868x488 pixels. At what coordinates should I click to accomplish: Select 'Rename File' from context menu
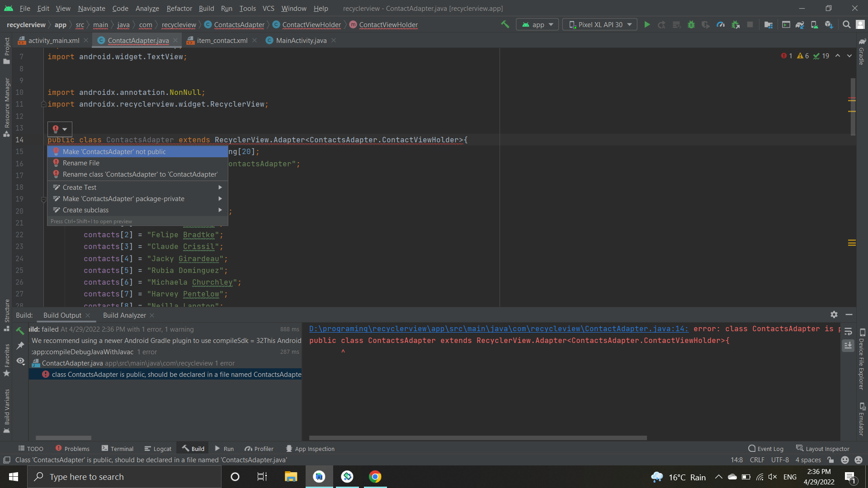pyautogui.click(x=81, y=163)
